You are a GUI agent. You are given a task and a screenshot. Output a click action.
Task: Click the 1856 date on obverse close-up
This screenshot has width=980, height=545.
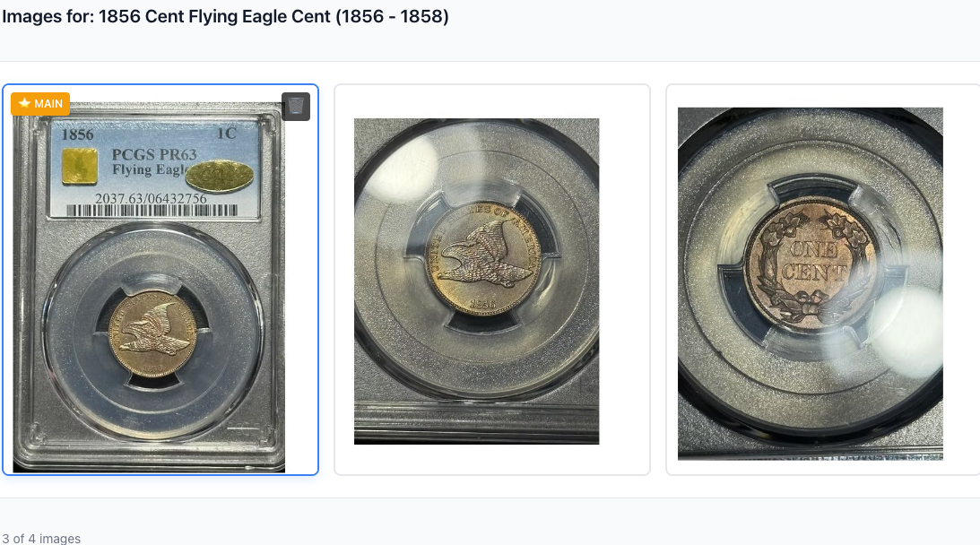click(x=481, y=304)
